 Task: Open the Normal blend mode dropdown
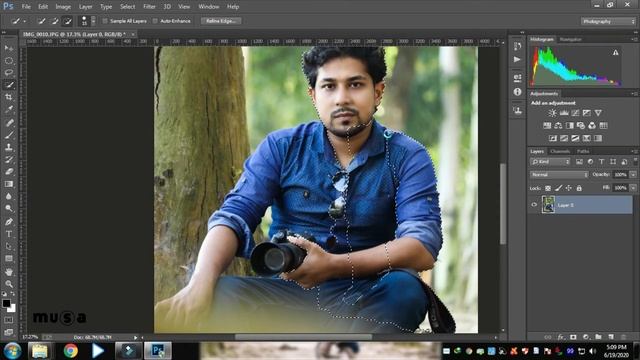[559, 175]
